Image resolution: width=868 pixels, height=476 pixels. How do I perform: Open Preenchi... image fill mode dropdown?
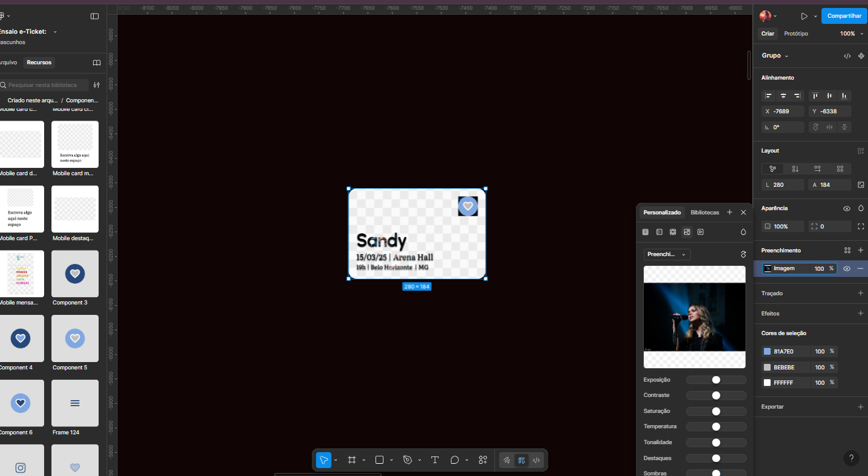pos(667,254)
